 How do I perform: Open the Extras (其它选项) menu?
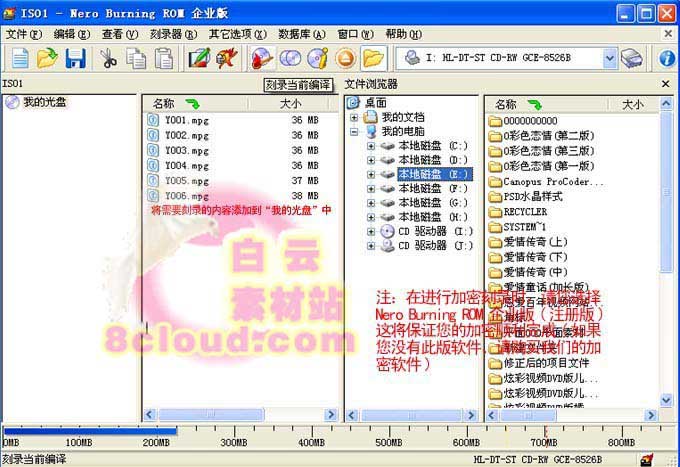(x=237, y=34)
